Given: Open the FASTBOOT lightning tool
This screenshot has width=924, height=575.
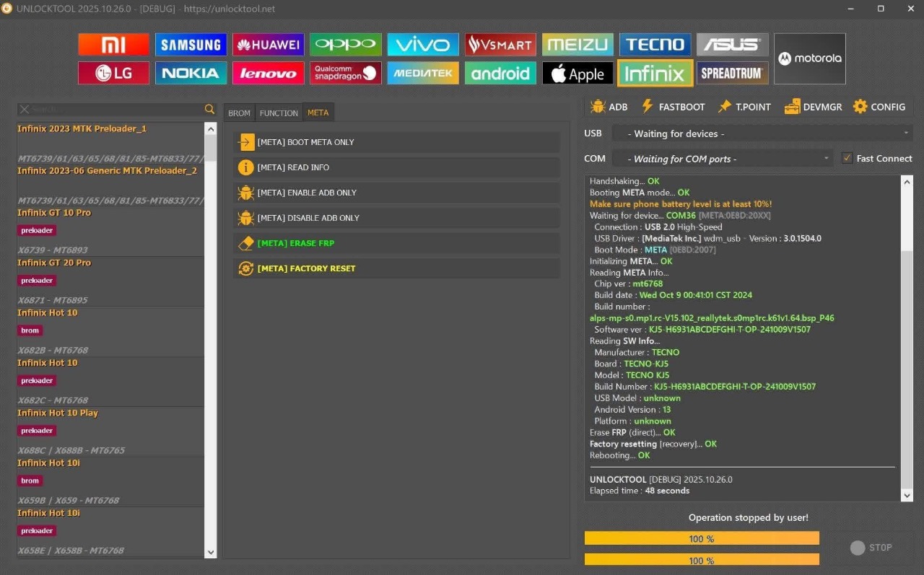Looking at the screenshot, I should [673, 107].
